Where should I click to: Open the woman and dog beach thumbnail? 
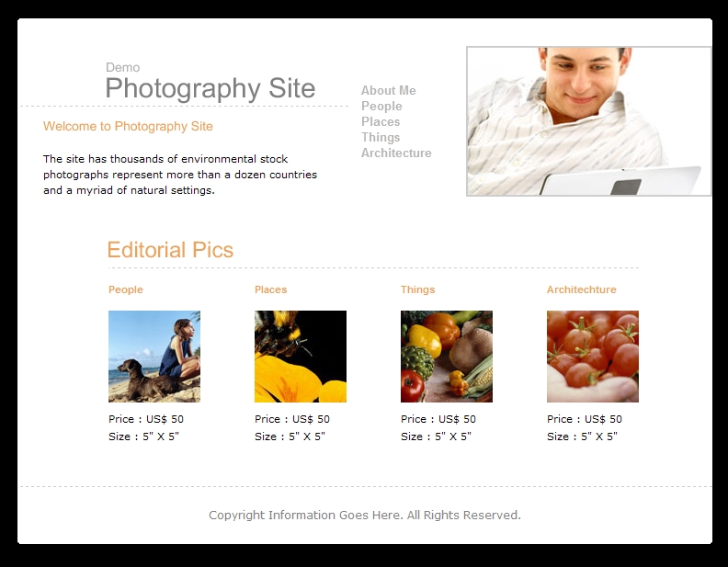click(x=154, y=357)
